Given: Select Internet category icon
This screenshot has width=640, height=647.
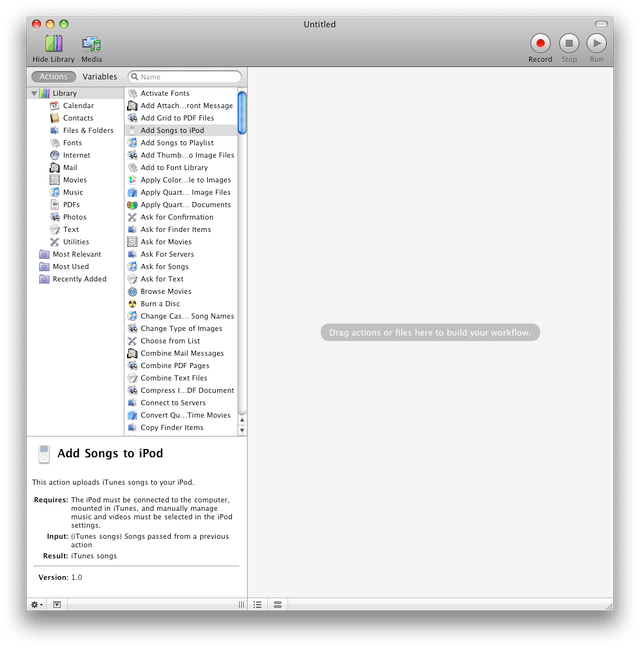Looking at the screenshot, I should (x=54, y=155).
